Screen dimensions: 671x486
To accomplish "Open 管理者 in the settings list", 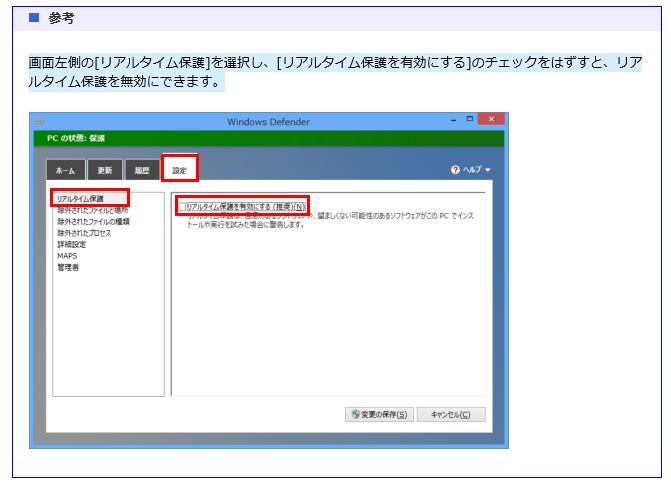I will click(68, 267).
